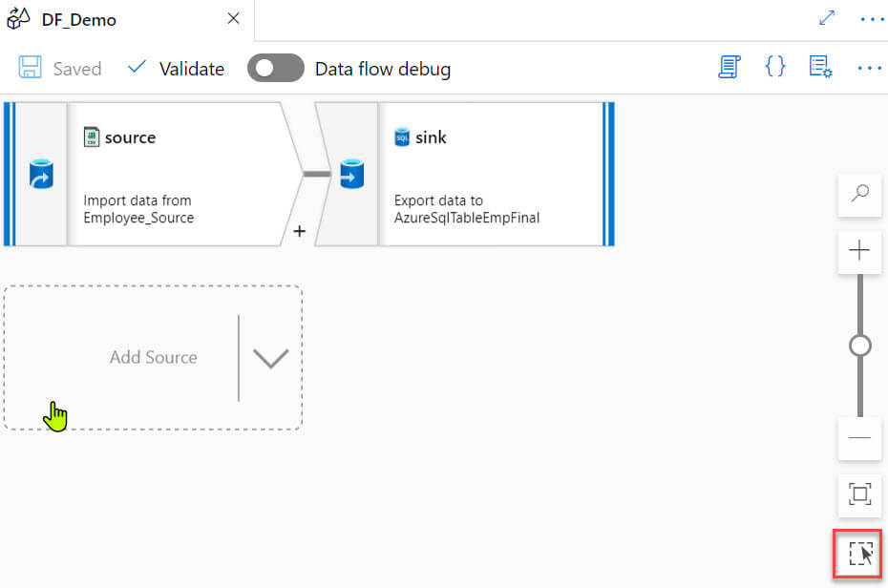This screenshot has height=588, width=888.
Task: Click the Saved button
Action: [x=60, y=69]
